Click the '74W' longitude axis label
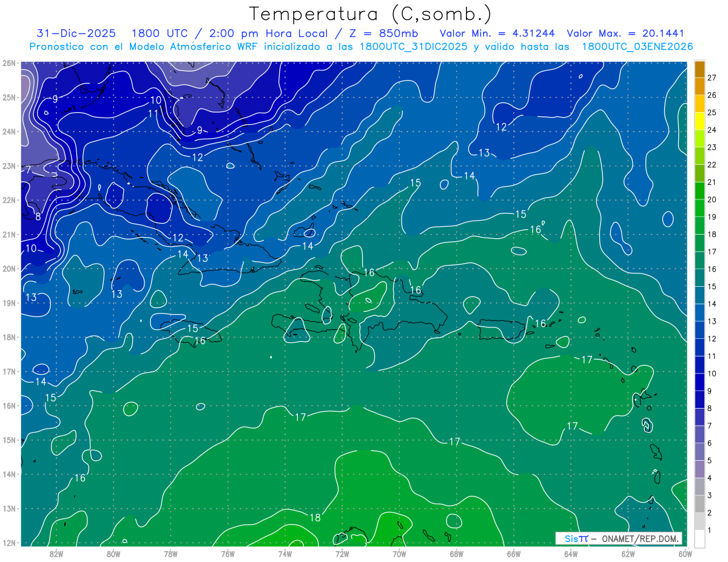728x562 pixels. 285,554
